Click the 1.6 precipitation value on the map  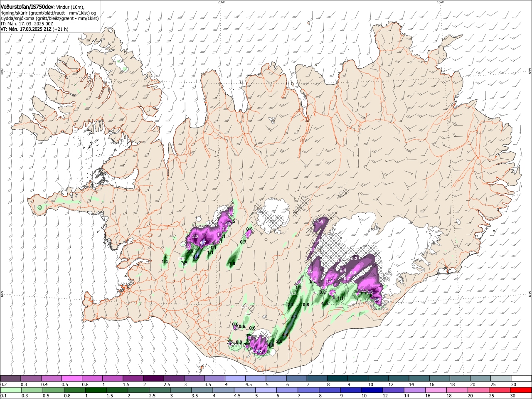[x=232, y=264]
